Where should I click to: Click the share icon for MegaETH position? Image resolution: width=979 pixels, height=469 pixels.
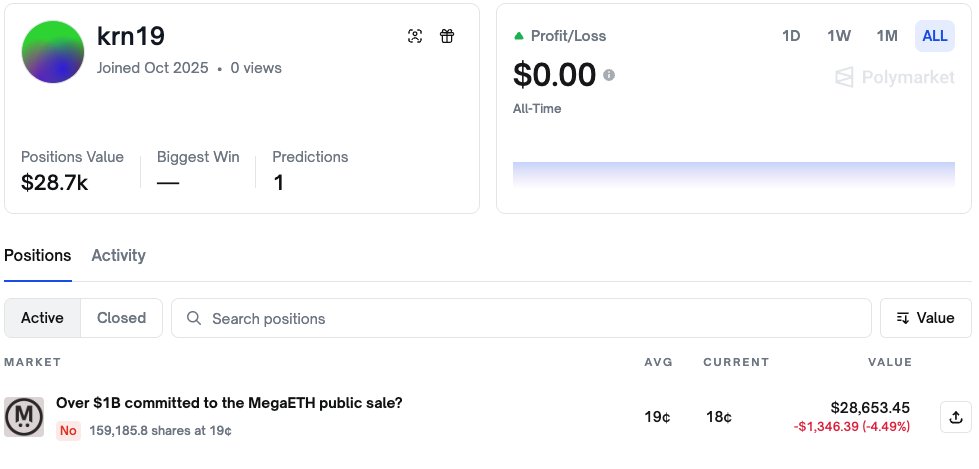click(955, 417)
